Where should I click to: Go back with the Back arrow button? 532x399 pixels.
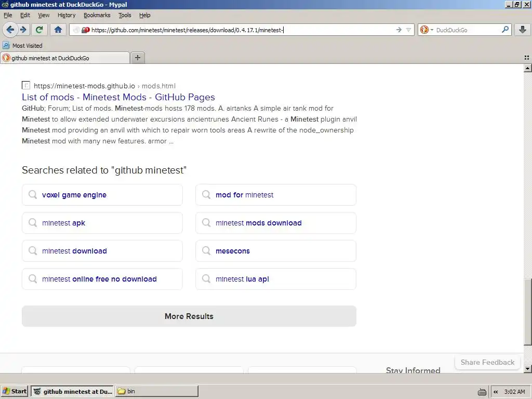(10, 30)
